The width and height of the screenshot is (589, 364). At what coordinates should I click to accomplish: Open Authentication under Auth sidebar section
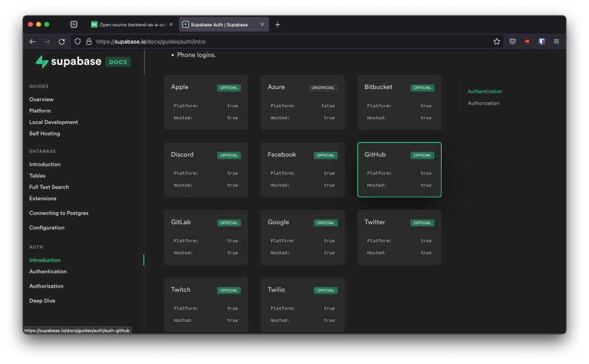point(48,271)
